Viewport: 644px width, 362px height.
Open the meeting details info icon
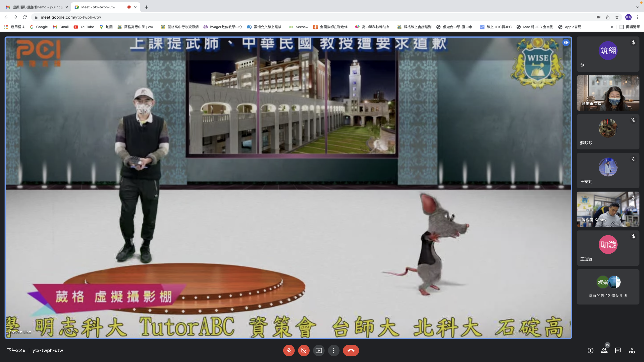point(590,350)
